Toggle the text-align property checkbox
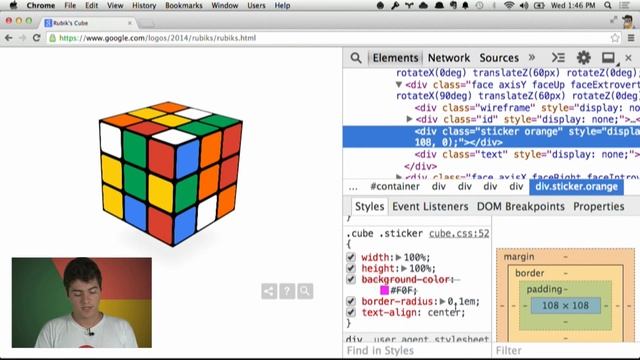Image resolution: width=640 pixels, height=360 pixels. [351, 312]
